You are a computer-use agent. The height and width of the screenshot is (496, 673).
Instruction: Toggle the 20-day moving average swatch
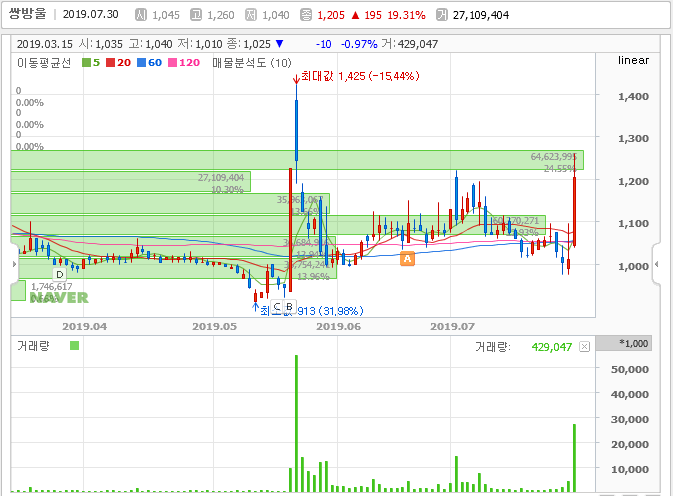click(x=110, y=63)
